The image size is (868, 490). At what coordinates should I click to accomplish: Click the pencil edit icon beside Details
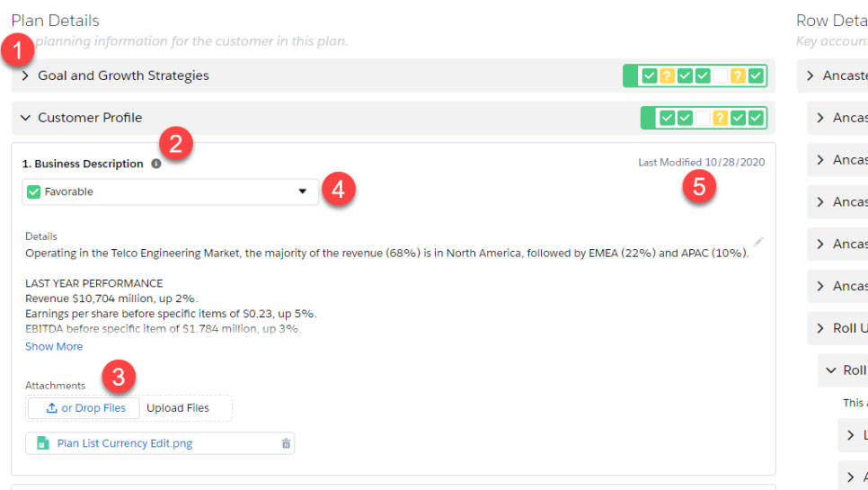coord(758,241)
